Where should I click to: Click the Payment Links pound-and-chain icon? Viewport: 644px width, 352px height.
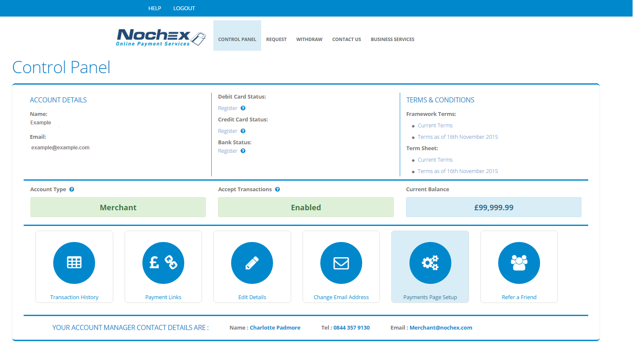(x=163, y=263)
